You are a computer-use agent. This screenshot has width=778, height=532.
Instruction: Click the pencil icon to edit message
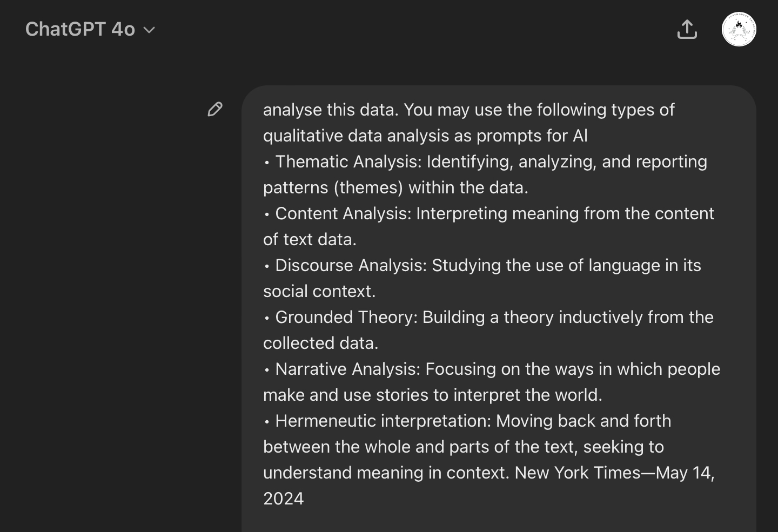(215, 109)
